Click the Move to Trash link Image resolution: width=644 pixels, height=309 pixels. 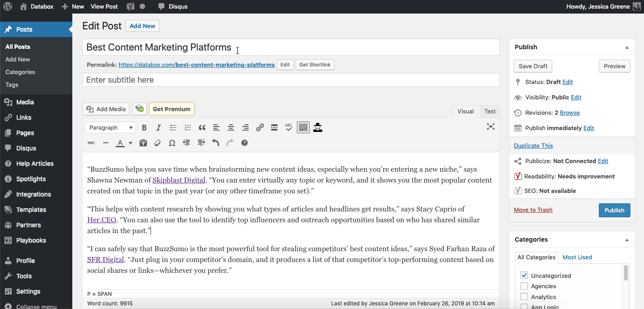pyautogui.click(x=533, y=210)
